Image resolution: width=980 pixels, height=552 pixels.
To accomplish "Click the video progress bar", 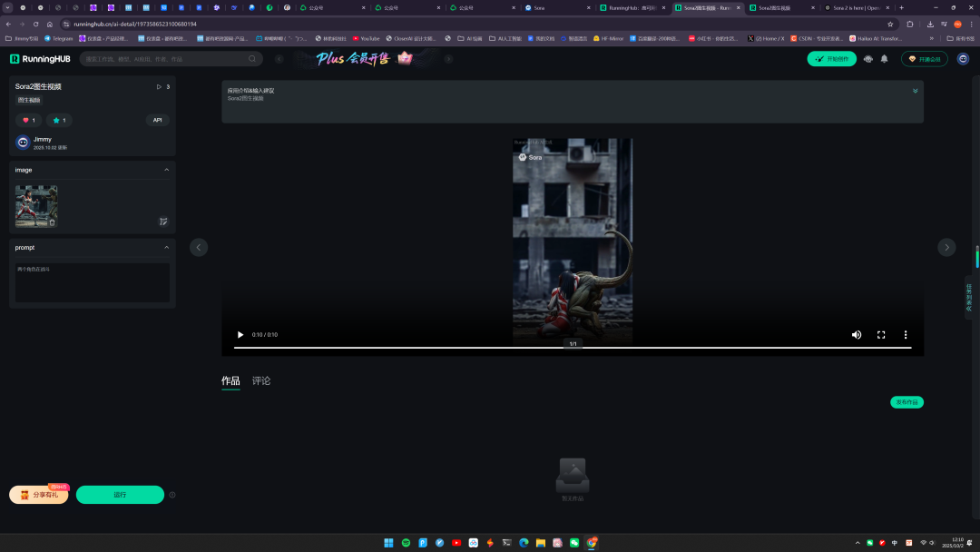I will 572,347.
